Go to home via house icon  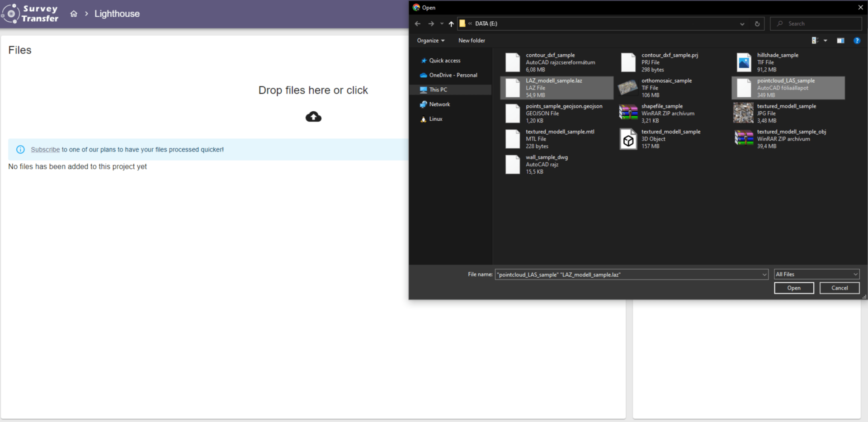(74, 14)
